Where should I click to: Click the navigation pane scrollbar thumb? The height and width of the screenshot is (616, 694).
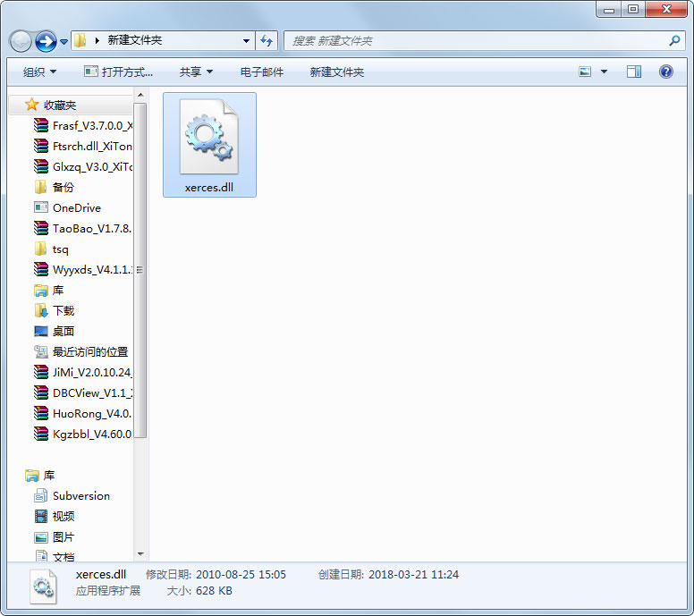click(x=140, y=270)
